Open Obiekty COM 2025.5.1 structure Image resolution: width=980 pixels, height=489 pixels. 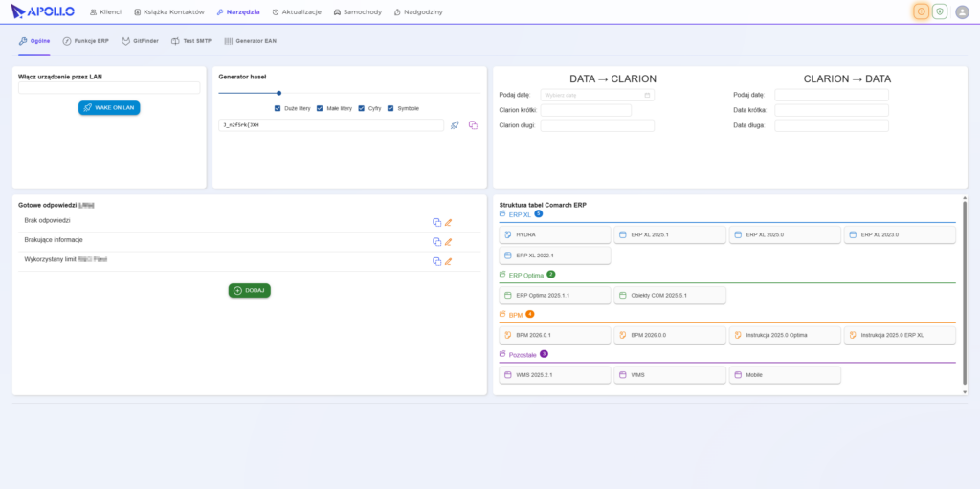670,295
